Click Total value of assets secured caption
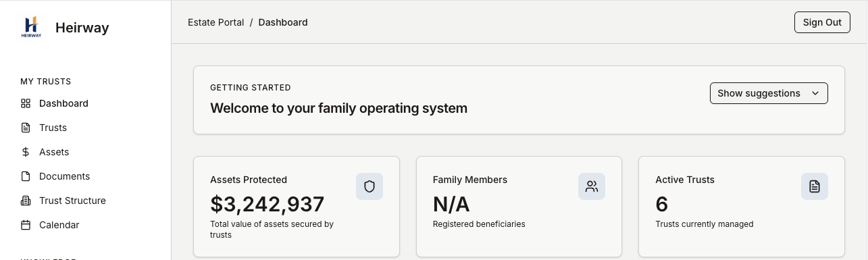The image size is (868, 260). coord(272,230)
